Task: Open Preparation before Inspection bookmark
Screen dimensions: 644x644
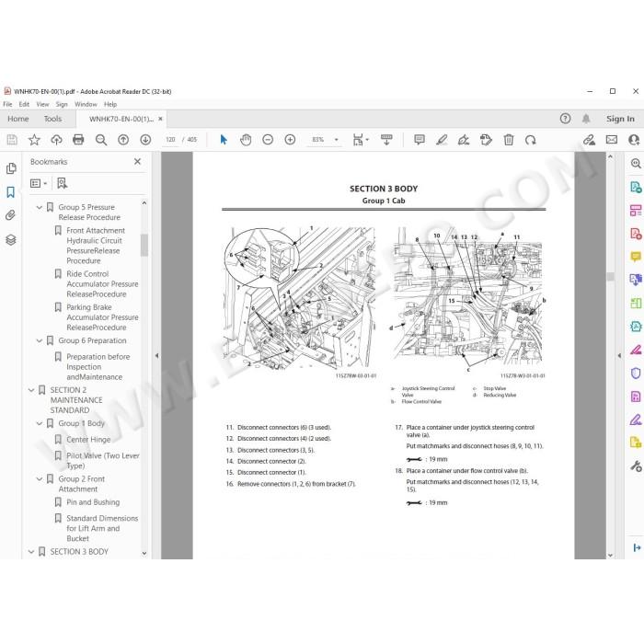Action: (98, 367)
